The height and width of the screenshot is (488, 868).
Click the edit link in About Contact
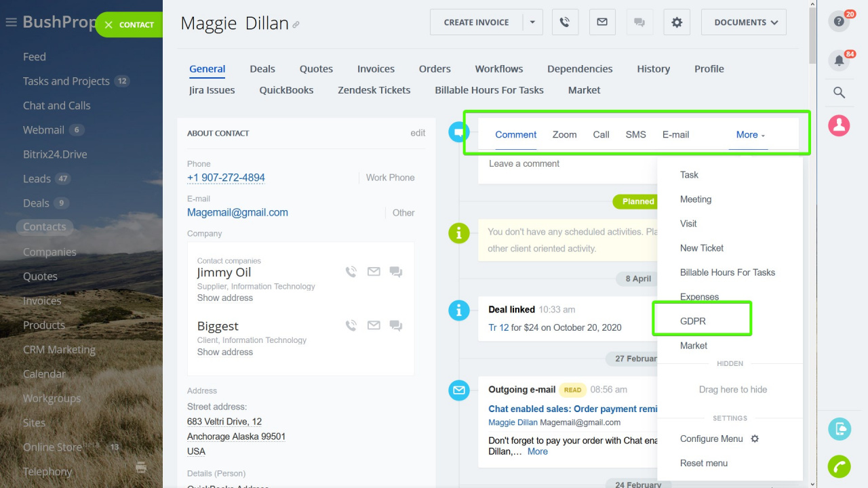pos(418,133)
